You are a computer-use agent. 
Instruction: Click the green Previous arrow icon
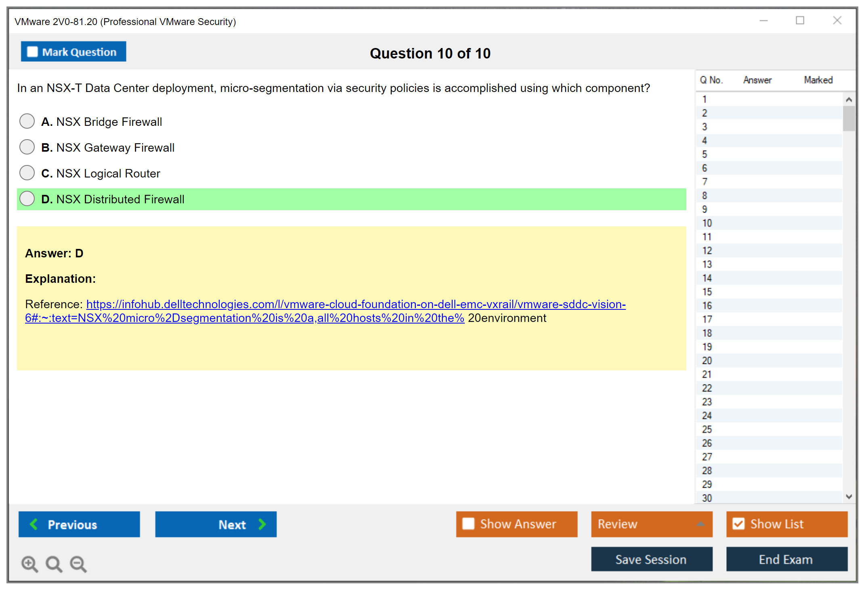(x=34, y=524)
